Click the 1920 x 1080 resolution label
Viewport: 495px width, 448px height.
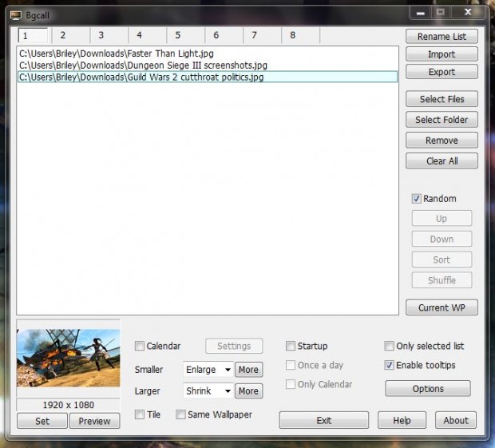[68, 405]
